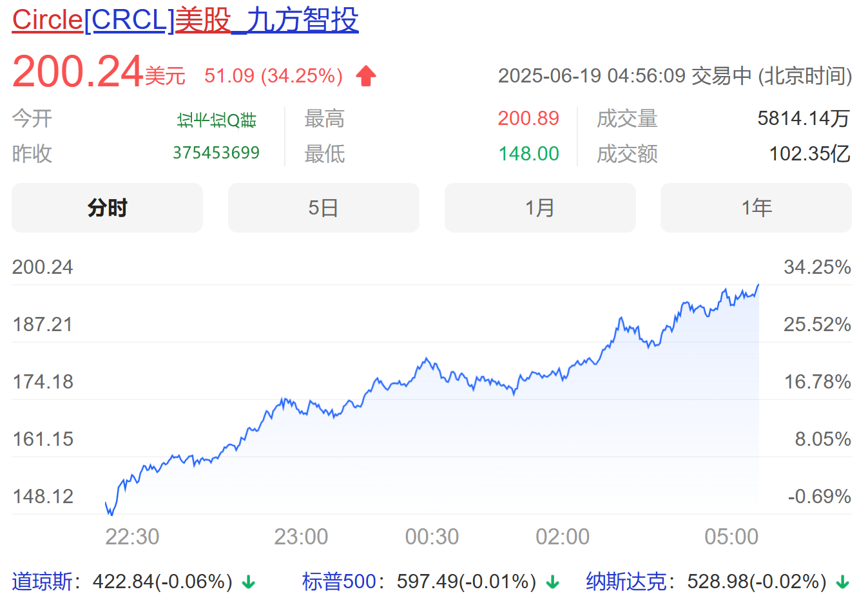Screen dimensions: 868x603
Task: Switch to the 1年 chart tab
Action: (756, 207)
